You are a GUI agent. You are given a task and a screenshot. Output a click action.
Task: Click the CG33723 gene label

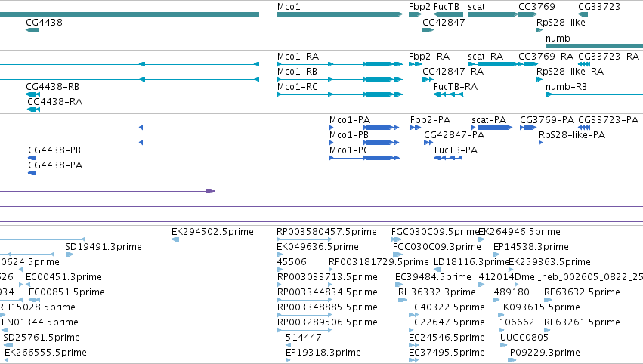point(599,7)
